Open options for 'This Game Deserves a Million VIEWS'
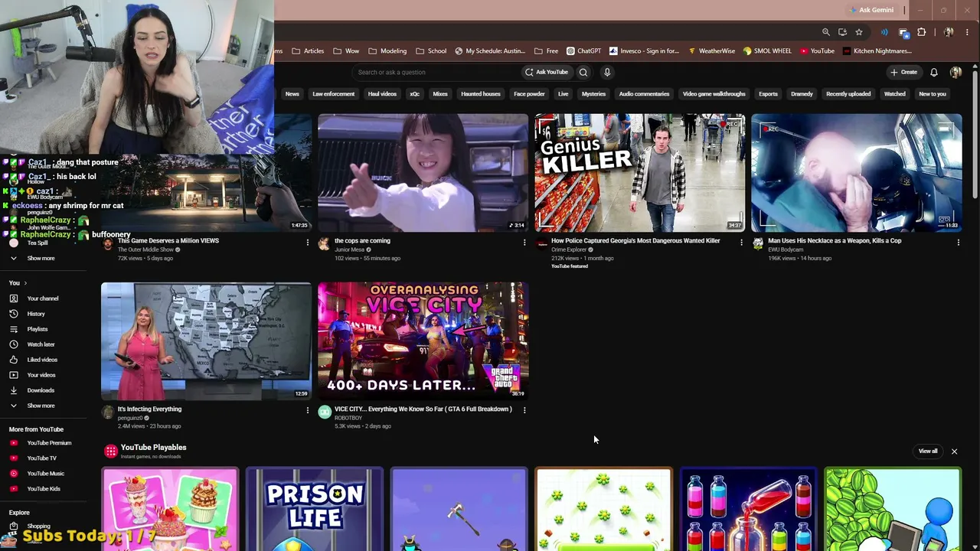This screenshot has width=980, height=551. (x=308, y=243)
